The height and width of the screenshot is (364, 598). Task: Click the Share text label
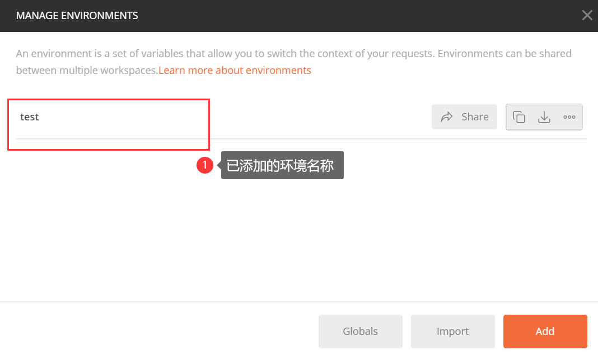[475, 116]
